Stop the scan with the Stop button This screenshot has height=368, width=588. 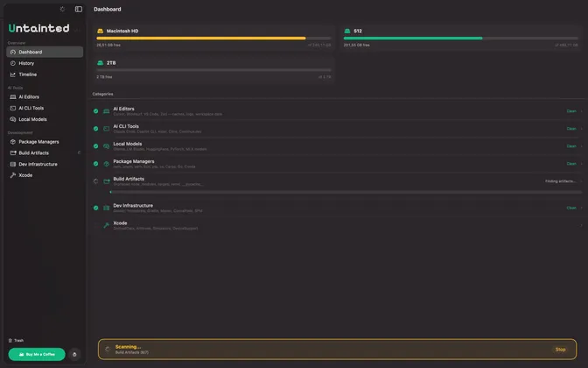click(560, 350)
